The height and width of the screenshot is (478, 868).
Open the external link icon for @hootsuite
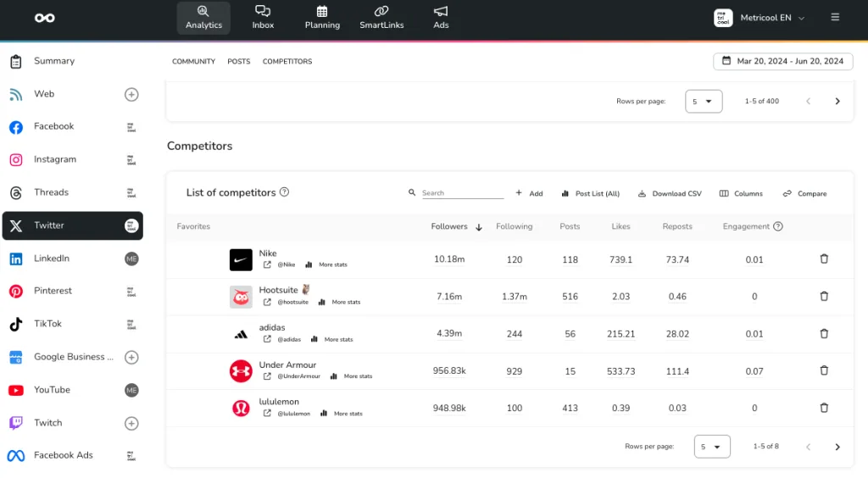267,302
